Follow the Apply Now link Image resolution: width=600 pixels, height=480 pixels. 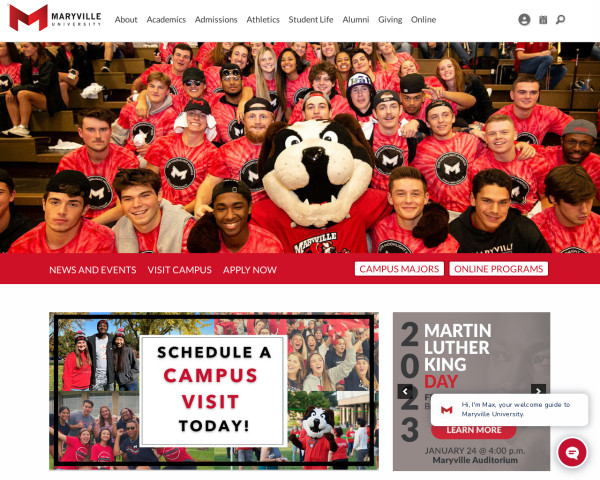(250, 270)
